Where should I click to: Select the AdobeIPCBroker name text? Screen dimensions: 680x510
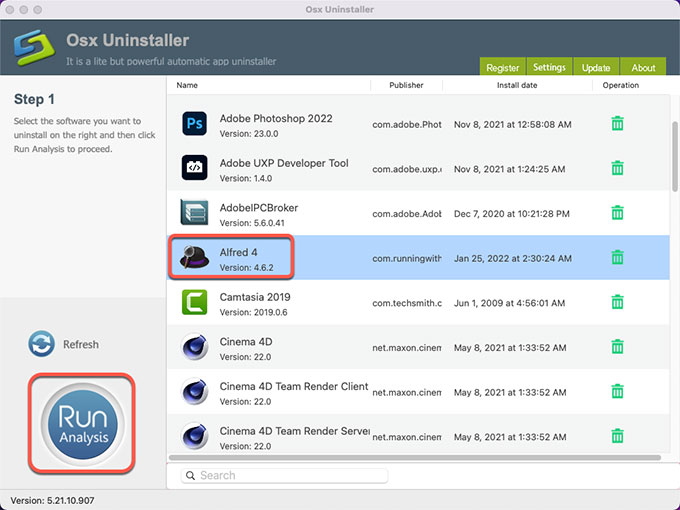pyautogui.click(x=259, y=208)
